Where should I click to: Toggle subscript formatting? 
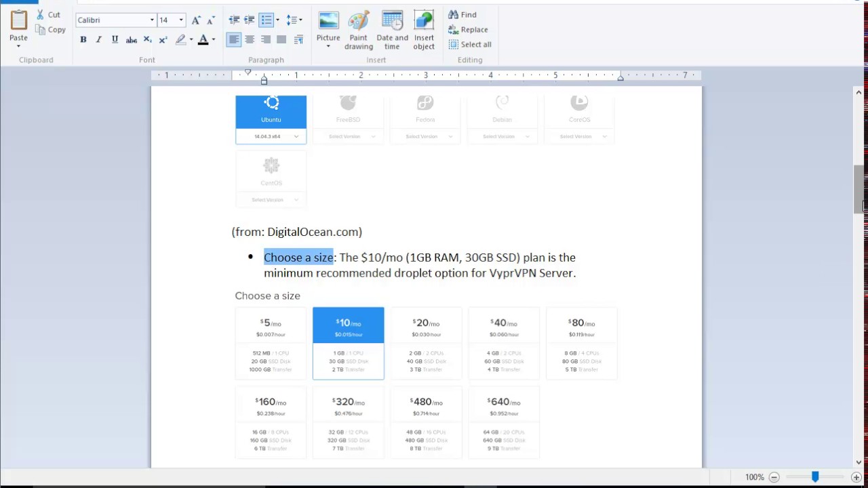(x=148, y=40)
